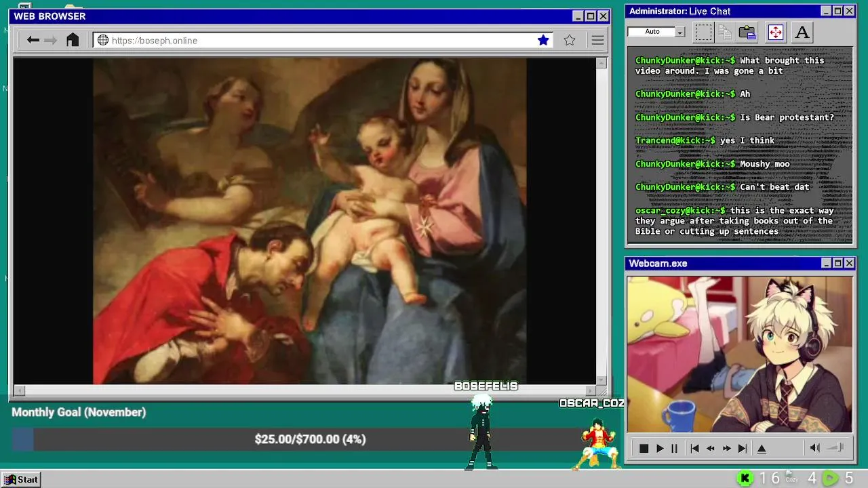Maximize the Webcam.exe window
The image size is (868, 488).
coord(837,263)
